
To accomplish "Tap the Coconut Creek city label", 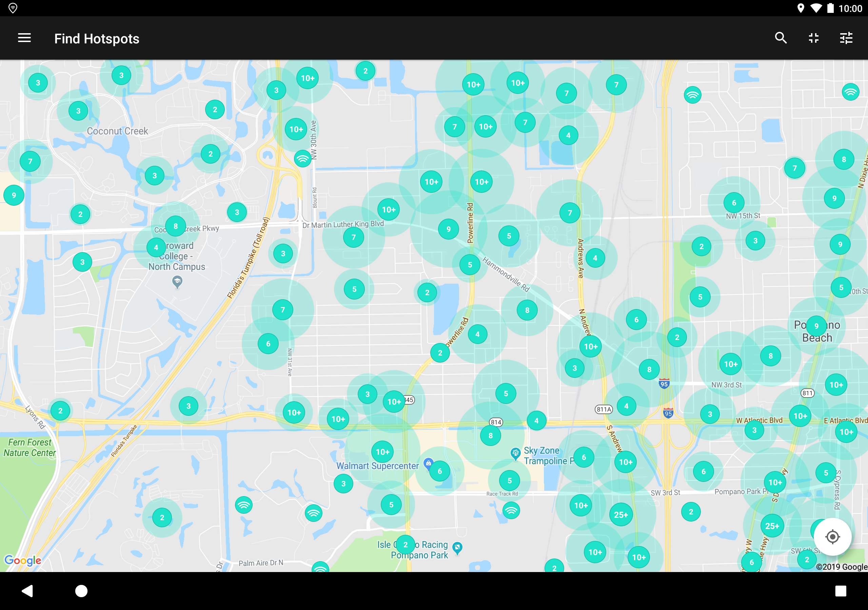I will 118,131.
